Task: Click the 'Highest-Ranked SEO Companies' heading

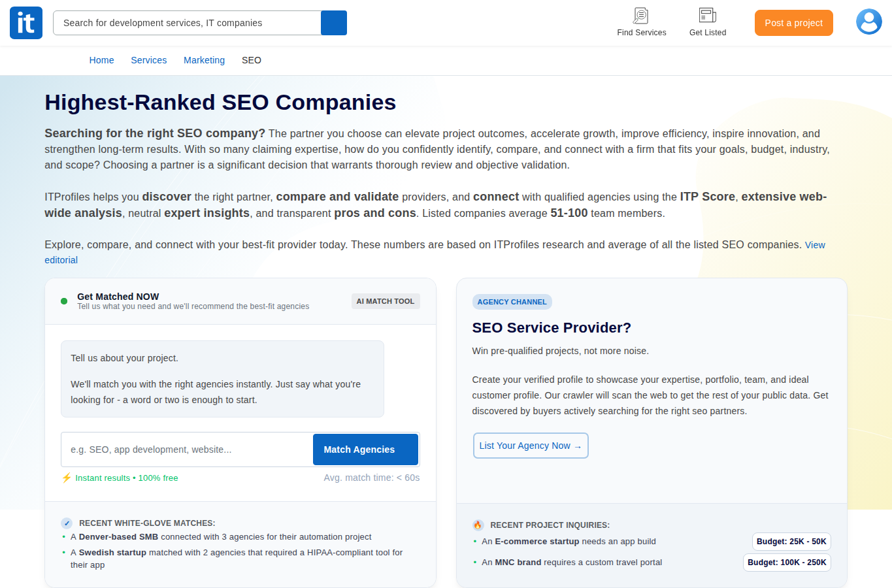Action: [220, 103]
